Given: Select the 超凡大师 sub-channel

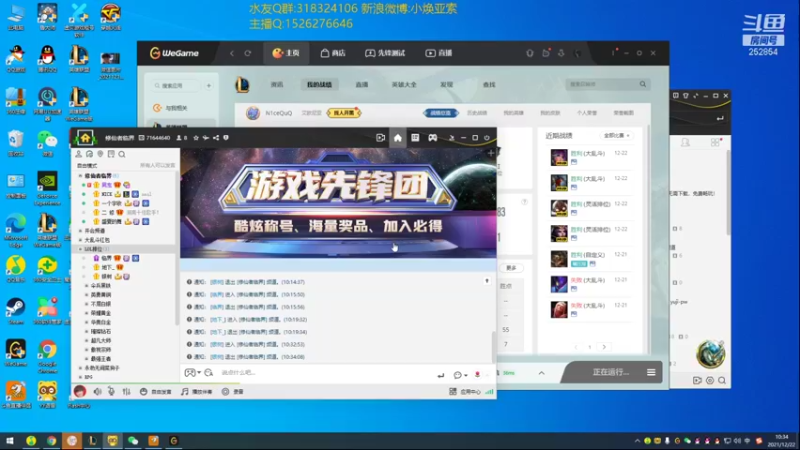Looking at the screenshot, I should click(101, 341).
